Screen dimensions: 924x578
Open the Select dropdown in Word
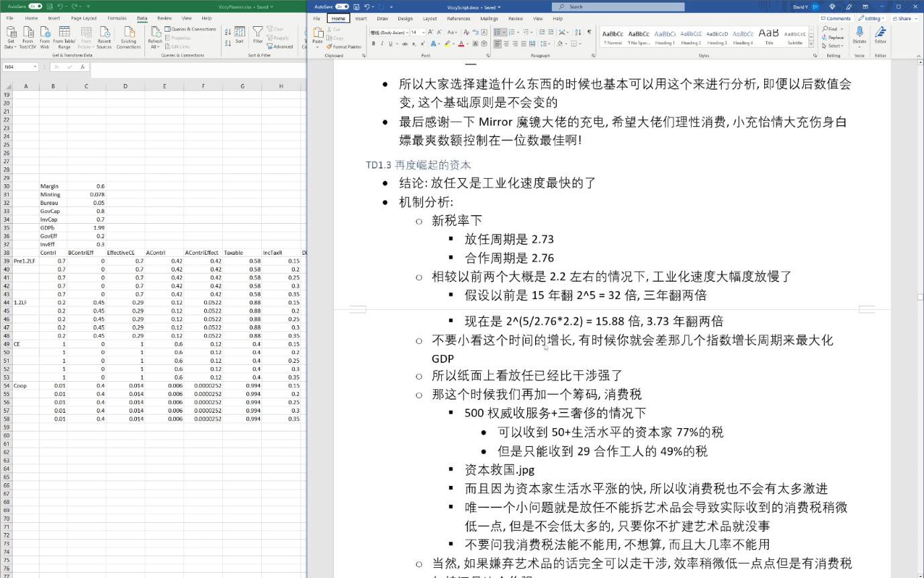click(x=833, y=46)
